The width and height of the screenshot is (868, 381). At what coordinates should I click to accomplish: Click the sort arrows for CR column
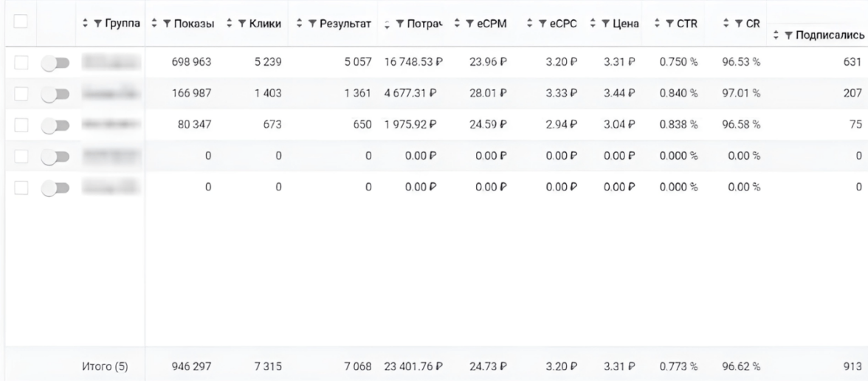pos(727,24)
